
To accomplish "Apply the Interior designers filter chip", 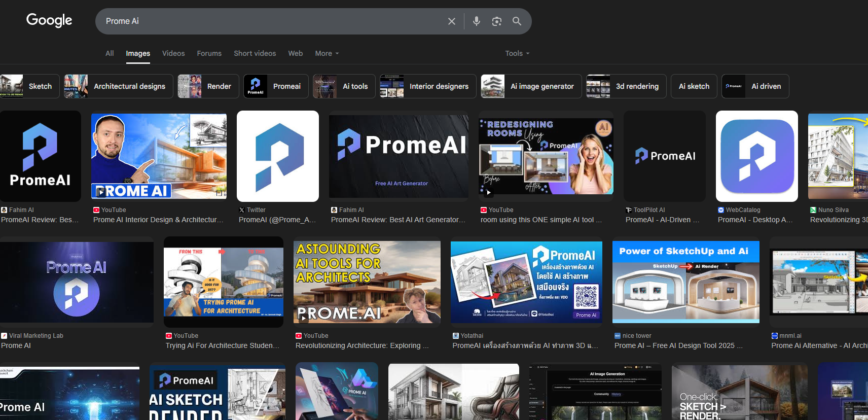I will click(x=428, y=86).
